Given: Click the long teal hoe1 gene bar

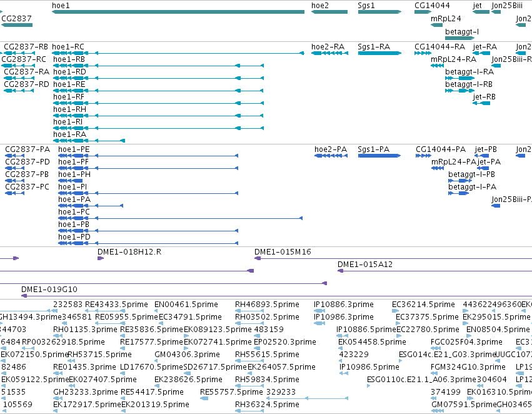Looking at the screenshot, I should coord(178,13).
